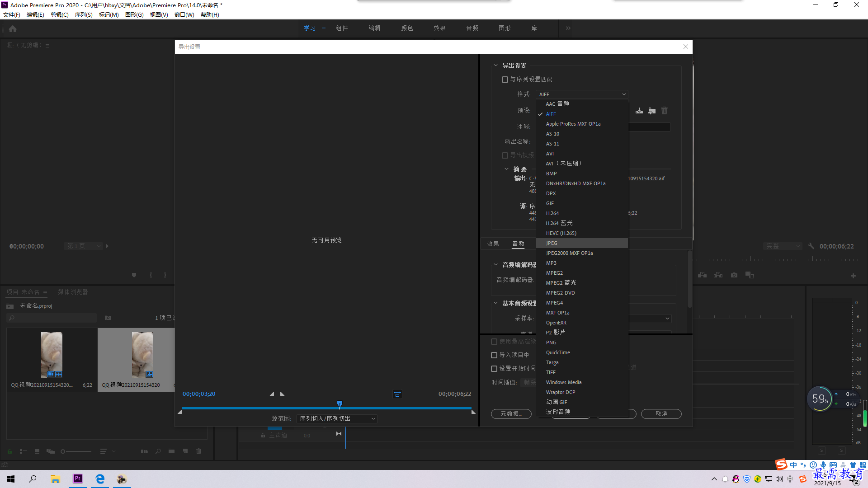Click the scale-to-fit icon under the preview
The height and width of the screenshot is (488, 868).
[397, 394]
